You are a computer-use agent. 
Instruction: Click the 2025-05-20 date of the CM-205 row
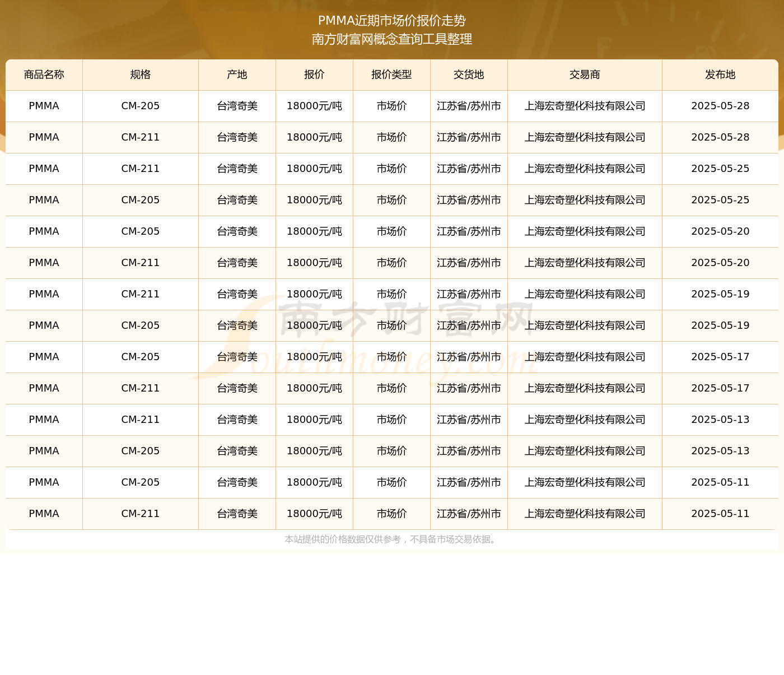click(x=720, y=231)
